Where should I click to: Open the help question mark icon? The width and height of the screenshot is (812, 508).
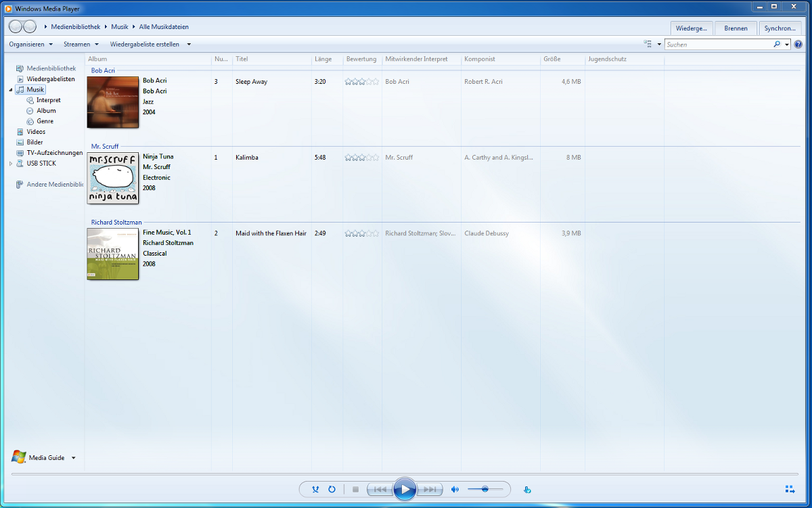tap(798, 44)
